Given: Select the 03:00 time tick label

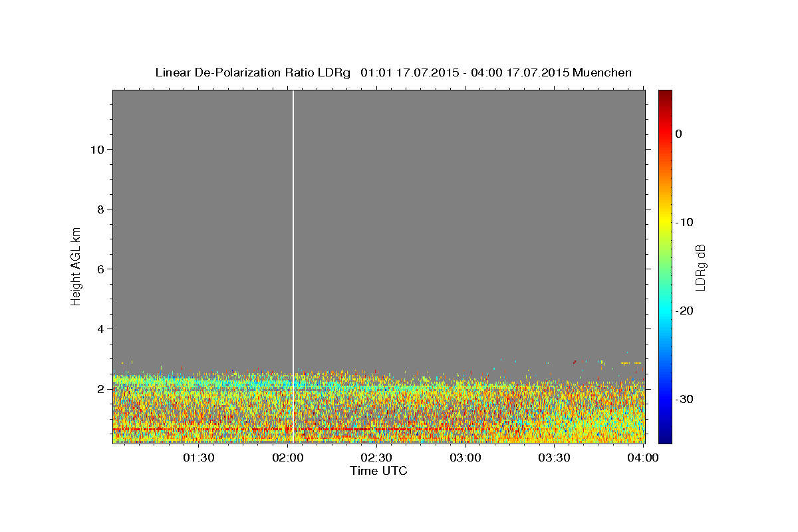Looking at the screenshot, I should [465, 458].
